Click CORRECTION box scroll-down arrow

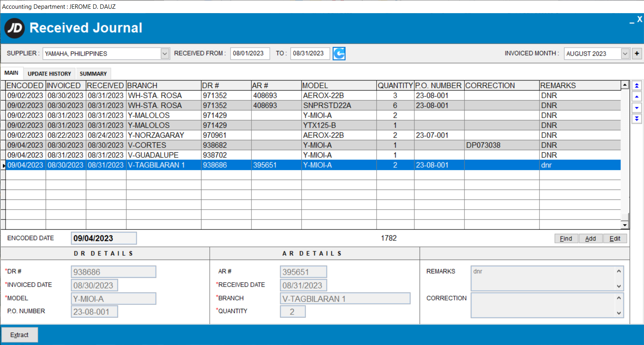tap(619, 313)
